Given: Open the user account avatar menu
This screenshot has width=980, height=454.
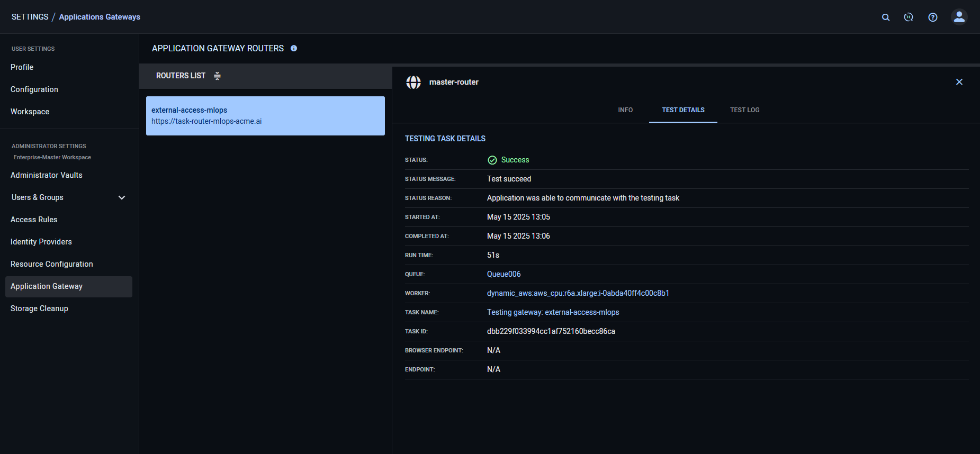Looking at the screenshot, I should pyautogui.click(x=959, y=17).
